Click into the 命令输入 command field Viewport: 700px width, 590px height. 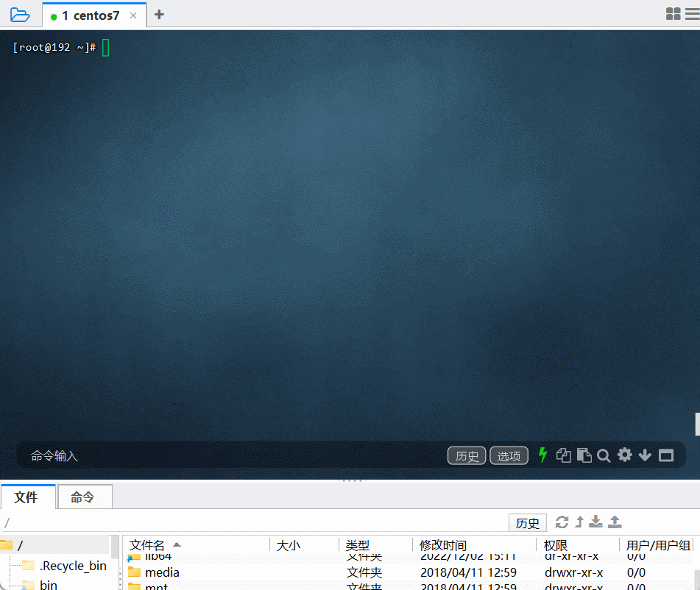pyautogui.click(x=232, y=455)
